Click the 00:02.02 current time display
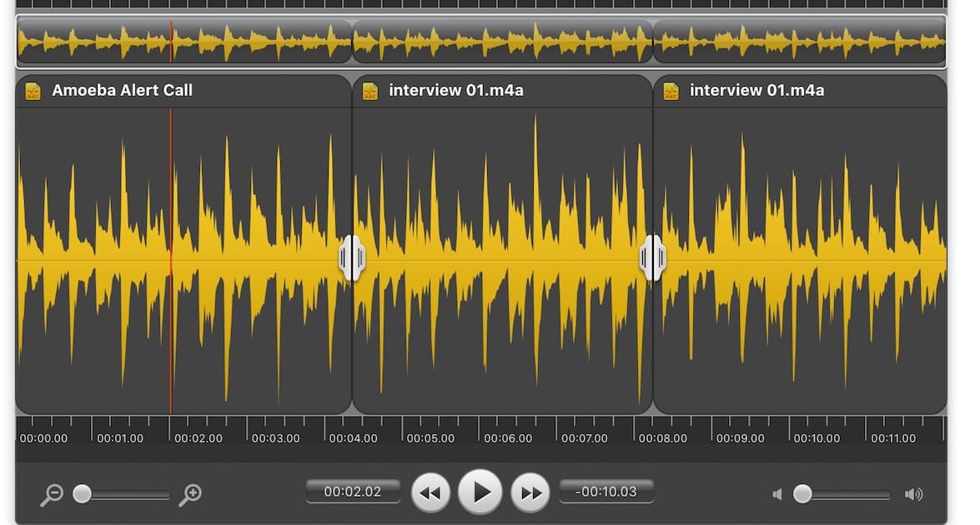 click(x=352, y=492)
